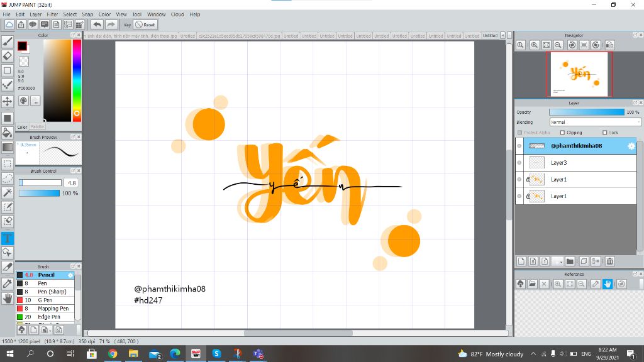Image resolution: width=644 pixels, height=362 pixels.
Task: Open File Explorer from the taskbar
Action: [x=133, y=354]
